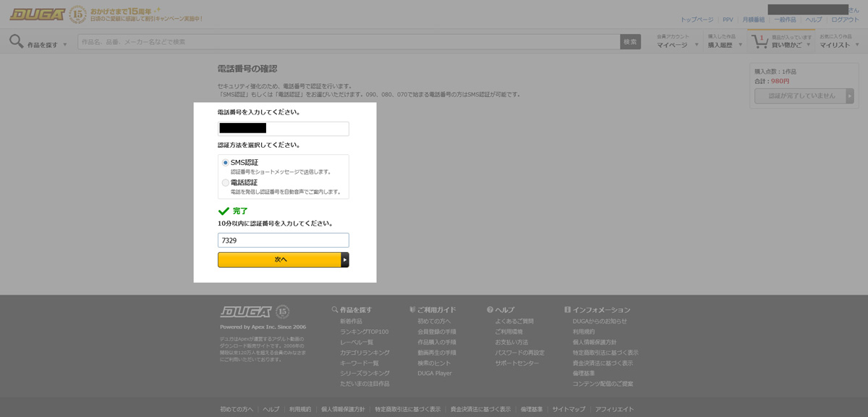
Task: Click the footer ヘルプ question mark icon
Action: tap(490, 310)
